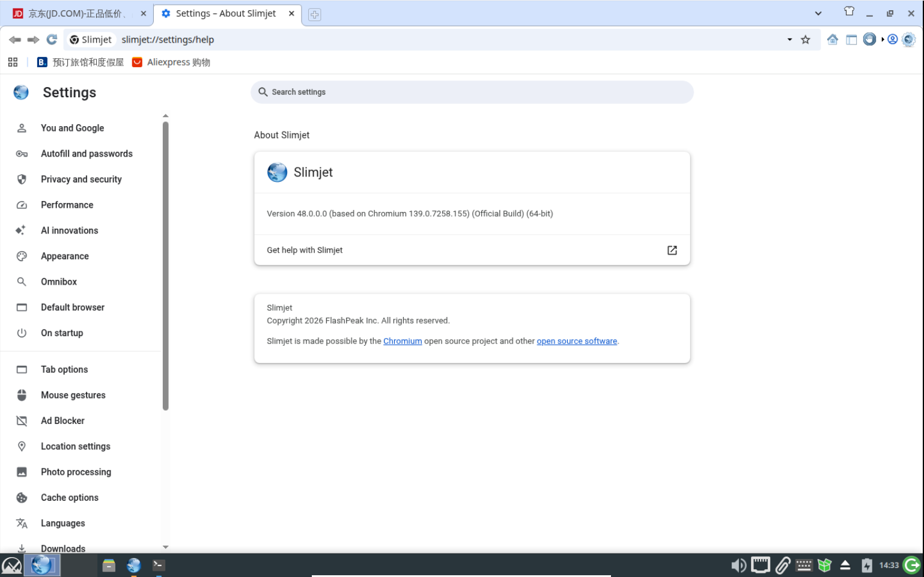Open the Aliexpress bookmark
This screenshot has width=924, height=577.
pyautogui.click(x=171, y=62)
